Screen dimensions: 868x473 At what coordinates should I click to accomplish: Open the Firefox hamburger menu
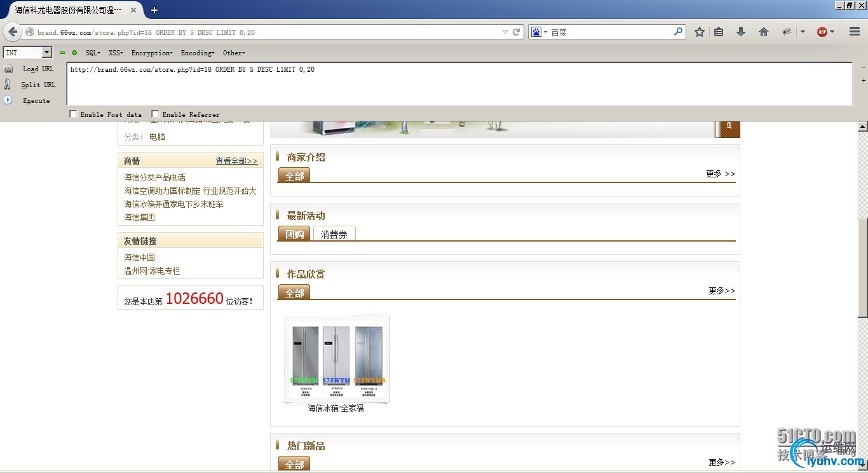[x=855, y=32]
